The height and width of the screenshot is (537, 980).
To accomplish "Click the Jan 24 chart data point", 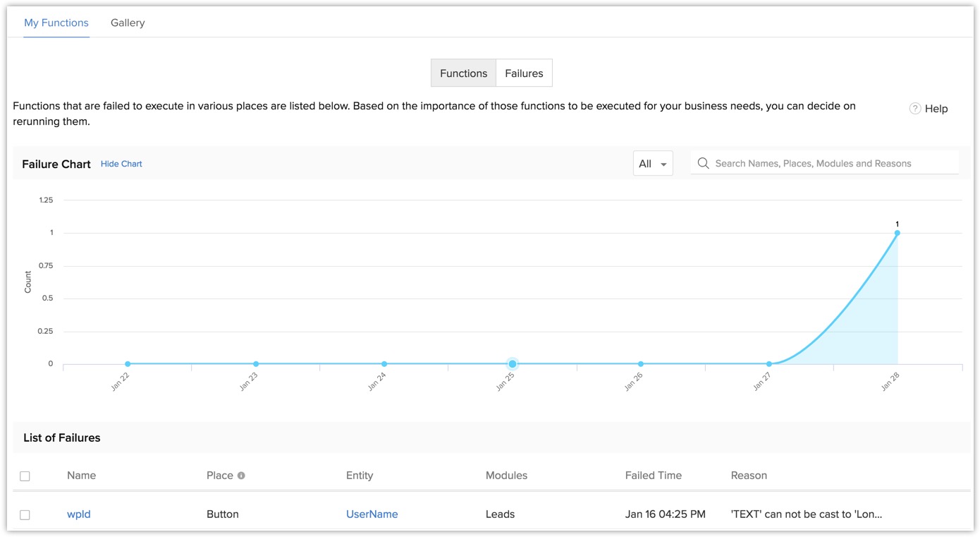I will pos(384,364).
